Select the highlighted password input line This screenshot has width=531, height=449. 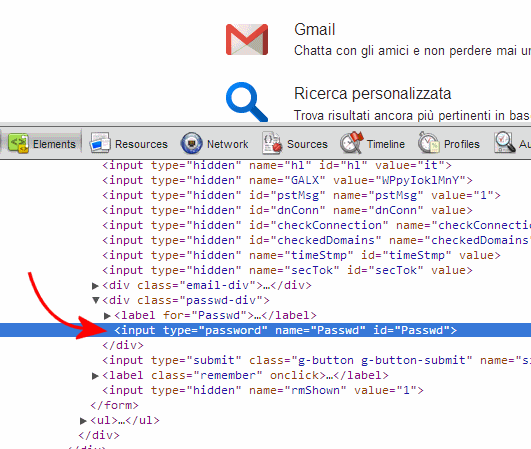click(266, 330)
